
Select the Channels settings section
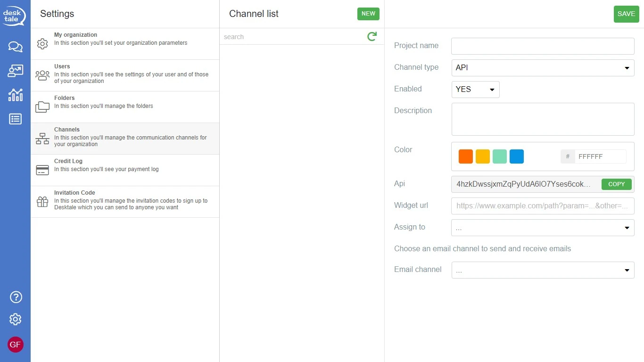tap(125, 139)
